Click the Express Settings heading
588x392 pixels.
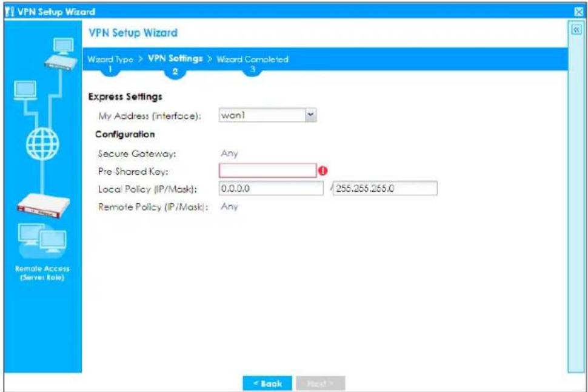click(125, 97)
